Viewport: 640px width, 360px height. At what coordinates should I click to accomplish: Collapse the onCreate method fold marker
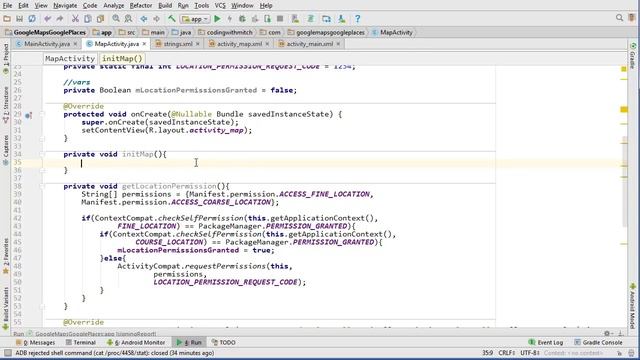coord(42,114)
